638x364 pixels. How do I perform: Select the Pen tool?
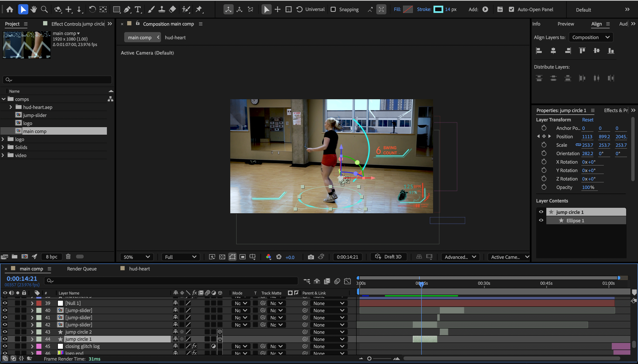[x=127, y=10]
